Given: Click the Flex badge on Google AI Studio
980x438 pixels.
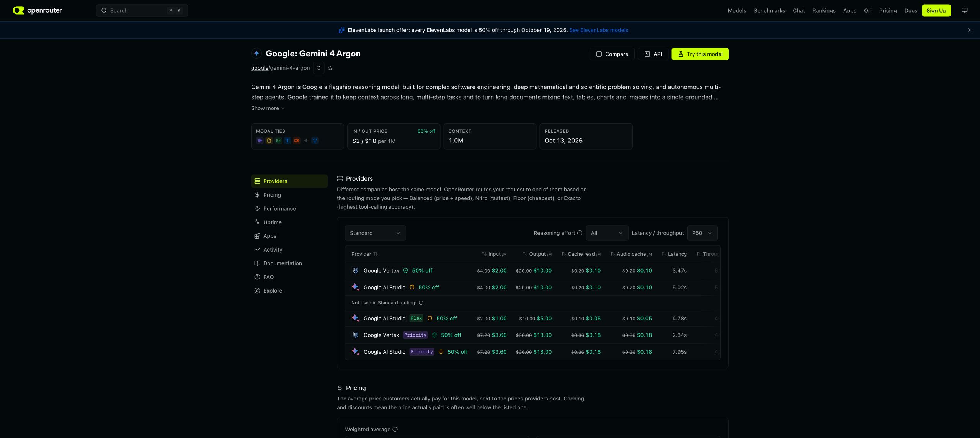Looking at the screenshot, I should (x=416, y=319).
